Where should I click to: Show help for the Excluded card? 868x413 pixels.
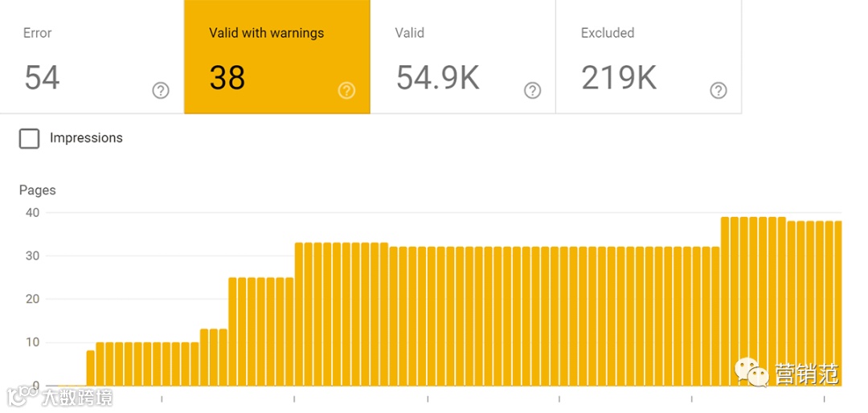click(x=719, y=91)
